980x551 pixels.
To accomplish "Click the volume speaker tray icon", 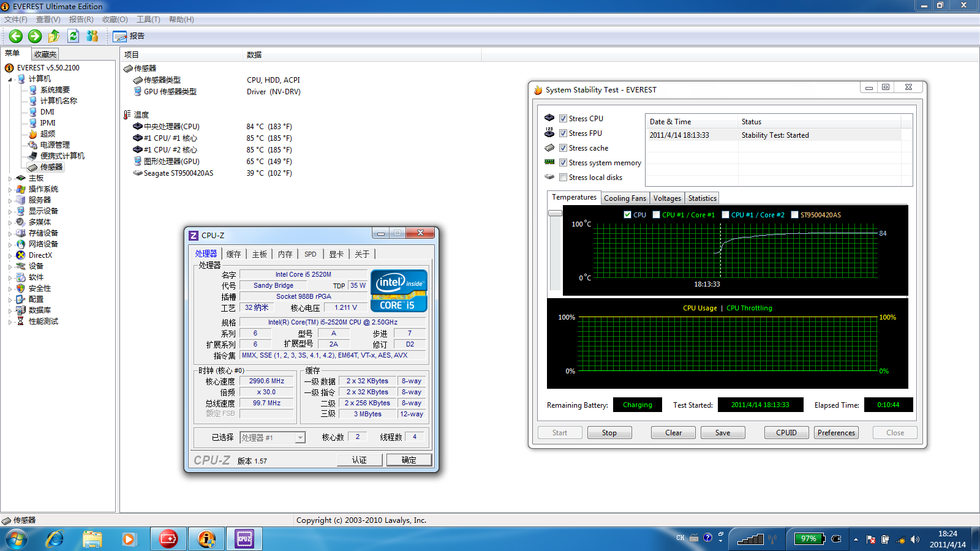I will coord(915,539).
